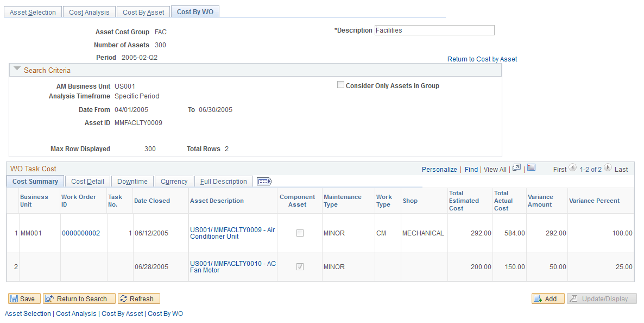
Task: Show all grid columns using the expand columns icon
Action: (x=264, y=181)
